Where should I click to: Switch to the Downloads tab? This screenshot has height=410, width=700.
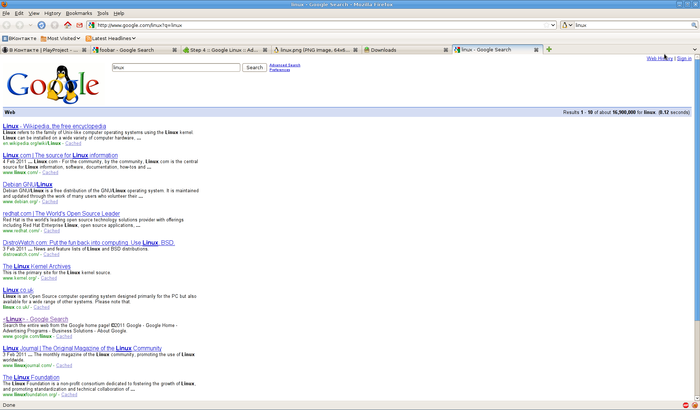pyautogui.click(x=406, y=50)
